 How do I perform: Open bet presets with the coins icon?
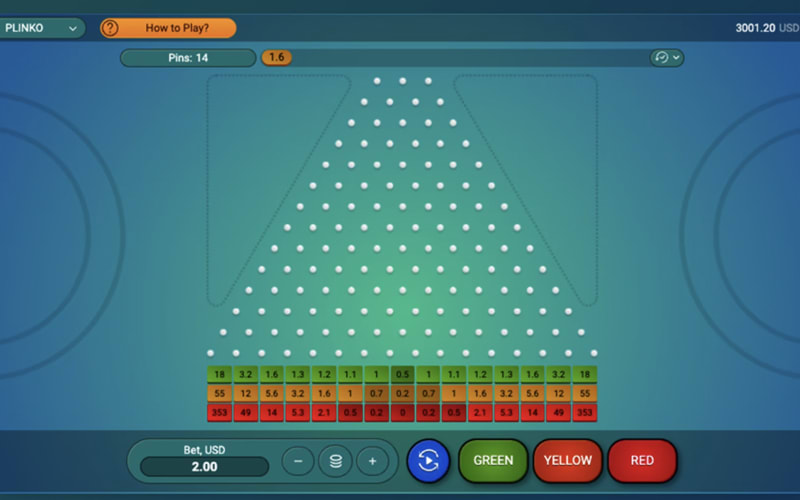pyautogui.click(x=335, y=461)
